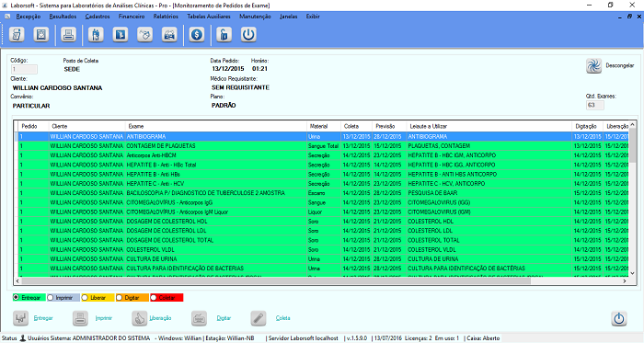Click the Imprimir link label at bottom
The image size is (644, 343).
pyautogui.click(x=103, y=318)
